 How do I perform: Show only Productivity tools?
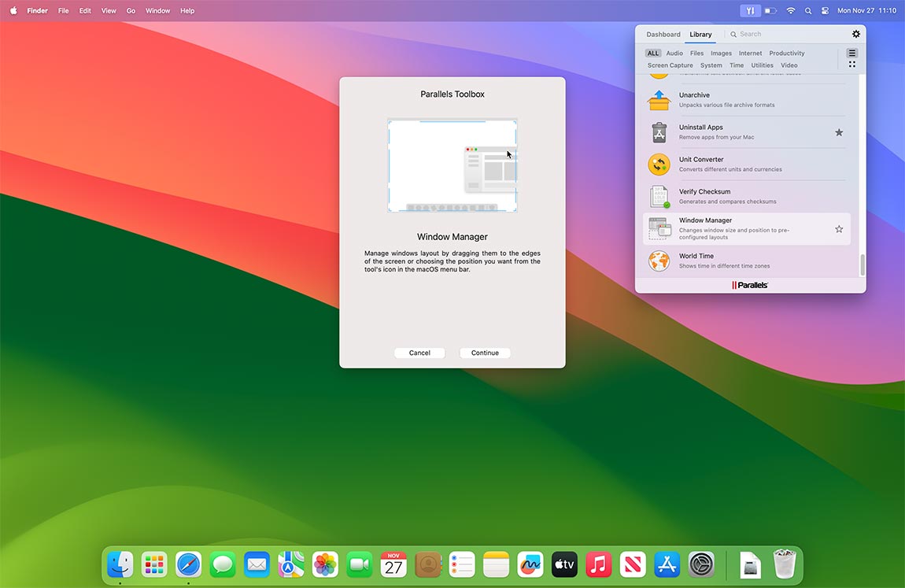coord(786,53)
